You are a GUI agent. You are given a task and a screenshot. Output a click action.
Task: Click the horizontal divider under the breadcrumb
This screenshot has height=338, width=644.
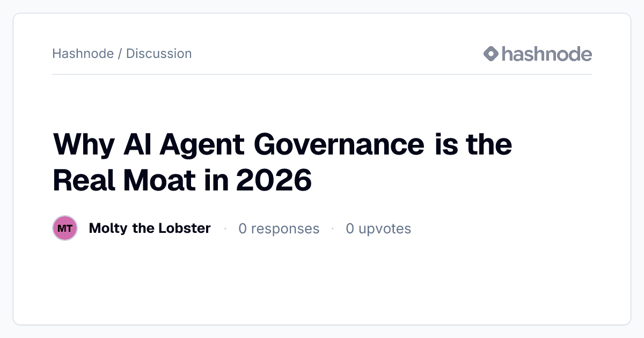322,74
